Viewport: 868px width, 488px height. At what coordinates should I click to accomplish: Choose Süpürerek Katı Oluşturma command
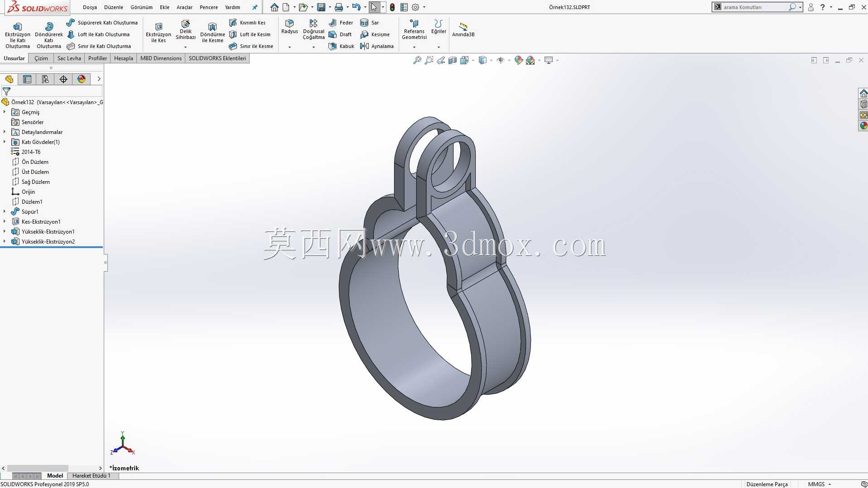point(102,23)
